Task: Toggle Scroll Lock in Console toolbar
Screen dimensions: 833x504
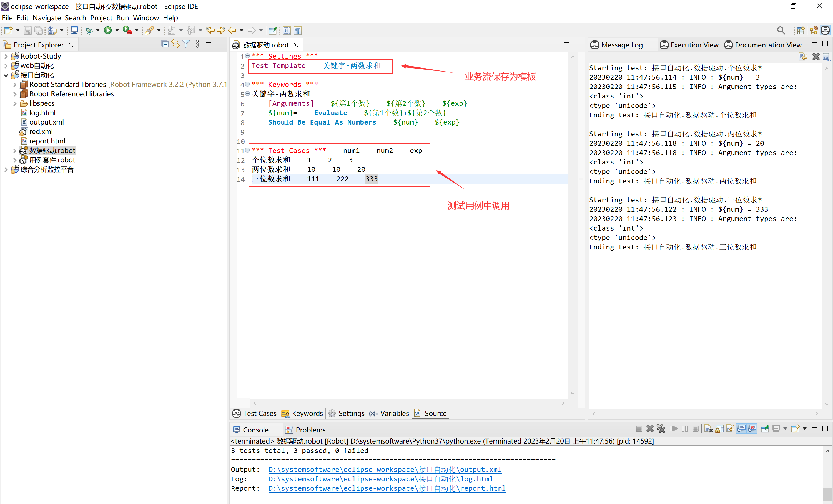Action: tap(719, 429)
